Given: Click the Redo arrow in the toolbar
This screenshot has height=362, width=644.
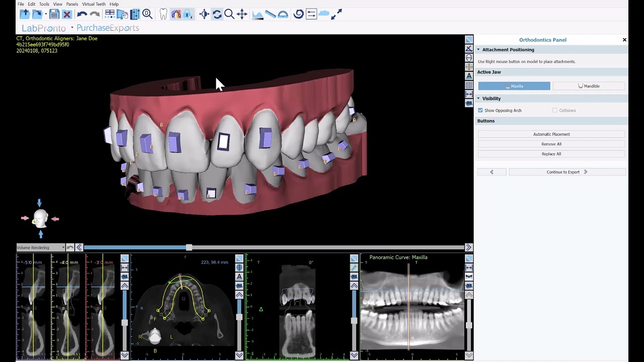Looking at the screenshot, I should tap(95, 15).
